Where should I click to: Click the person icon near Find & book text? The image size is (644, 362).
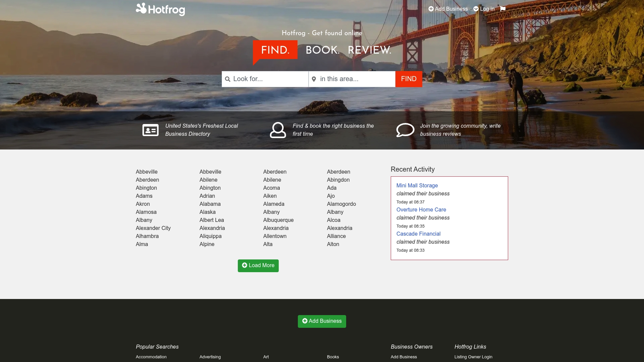click(x=278, y=130)
